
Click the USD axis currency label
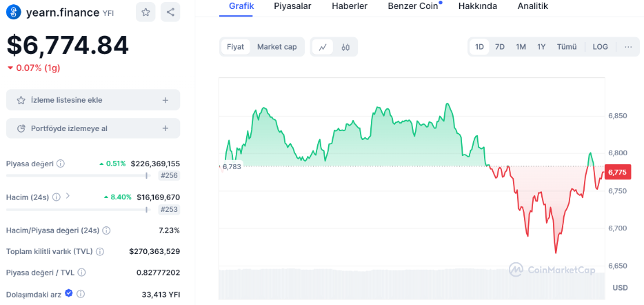(x=620, y=287)
